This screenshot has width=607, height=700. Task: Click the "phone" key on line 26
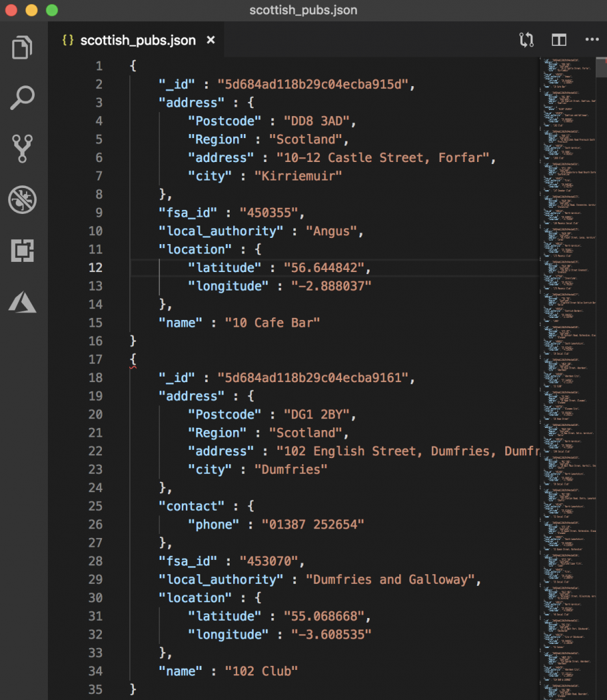pos(213,524)
